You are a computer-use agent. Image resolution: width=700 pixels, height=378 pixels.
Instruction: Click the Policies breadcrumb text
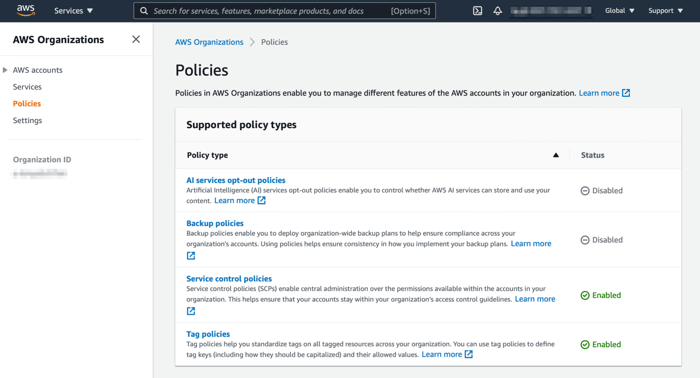click(x=274, y=42)
